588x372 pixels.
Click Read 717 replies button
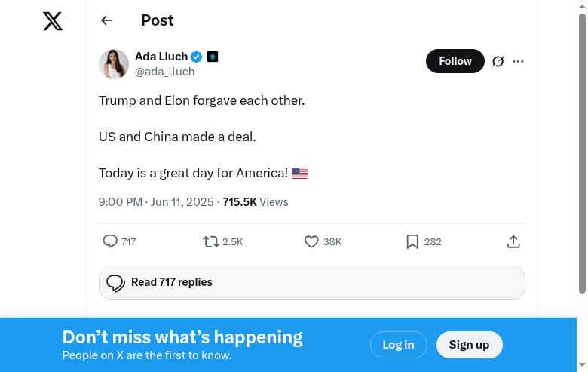point(311,282)
